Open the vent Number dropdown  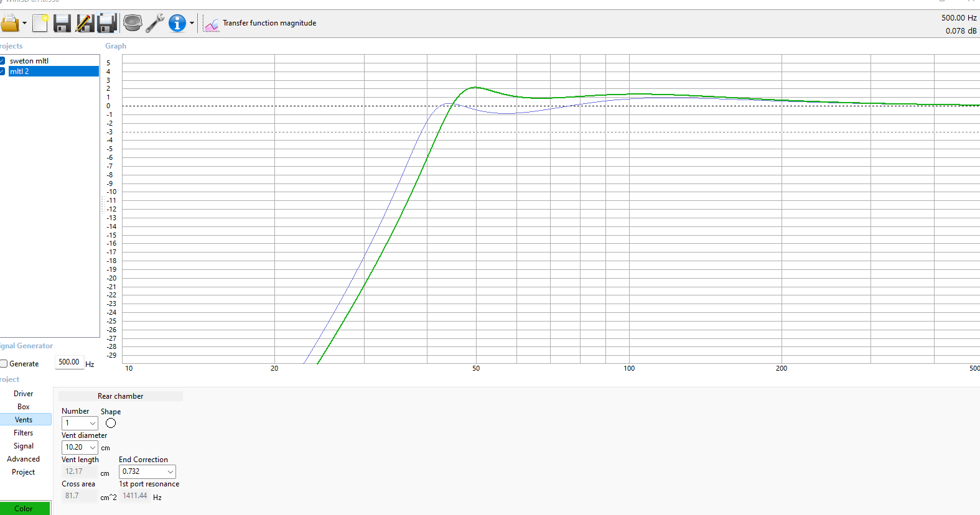coord(80,423)
